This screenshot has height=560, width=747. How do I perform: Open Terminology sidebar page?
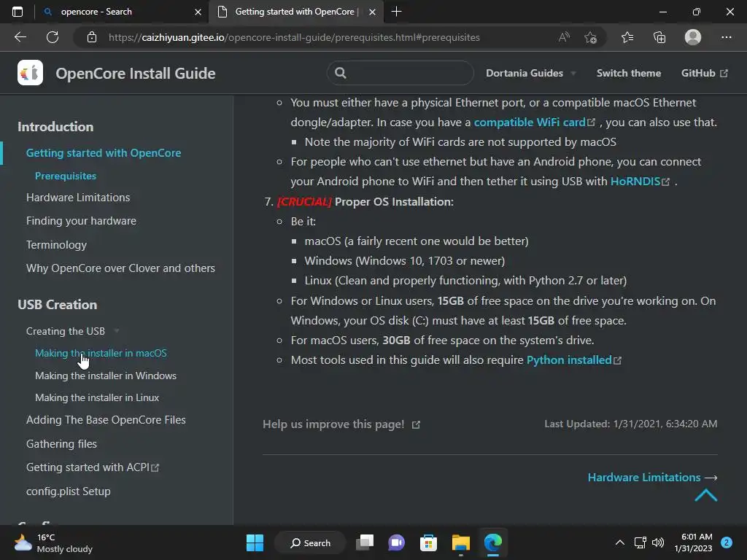coord(56,244)
